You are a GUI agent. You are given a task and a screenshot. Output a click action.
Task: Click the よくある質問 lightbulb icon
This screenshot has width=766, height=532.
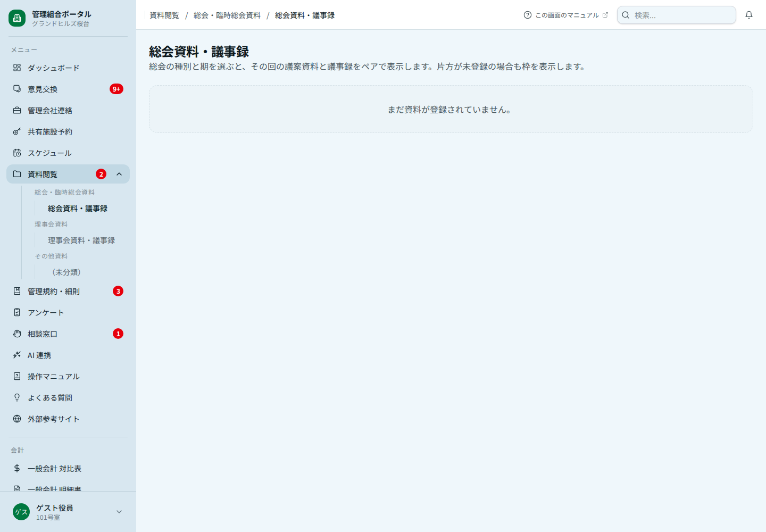click(17, 397)
